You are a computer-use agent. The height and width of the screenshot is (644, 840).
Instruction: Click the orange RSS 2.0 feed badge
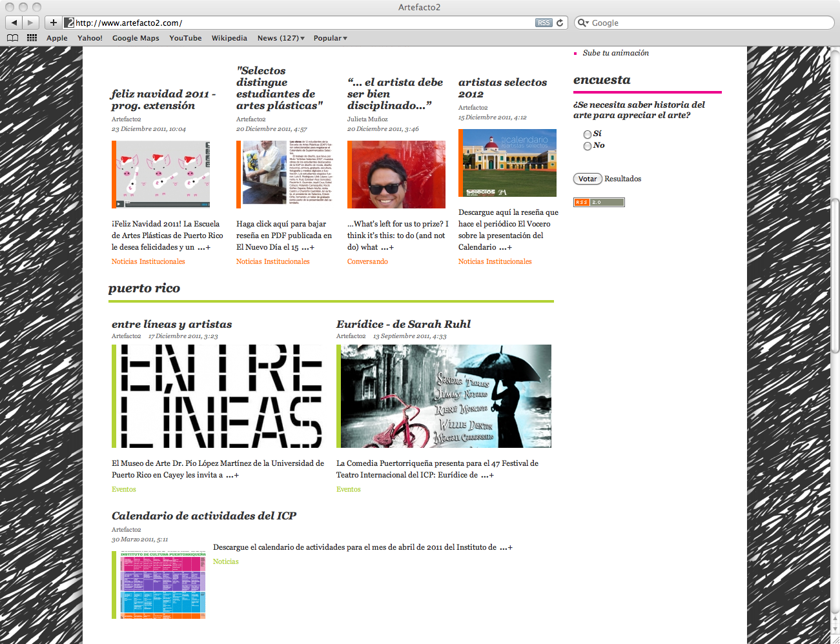tap(599, 202)
